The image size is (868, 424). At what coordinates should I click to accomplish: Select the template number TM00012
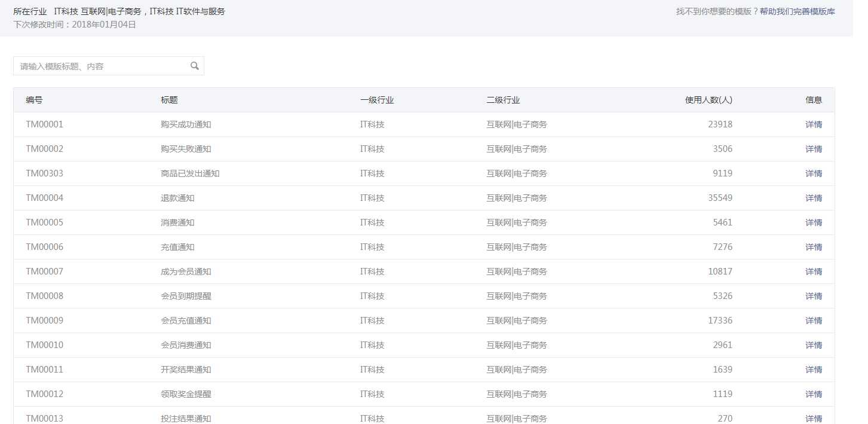click(x=44, y=394)
